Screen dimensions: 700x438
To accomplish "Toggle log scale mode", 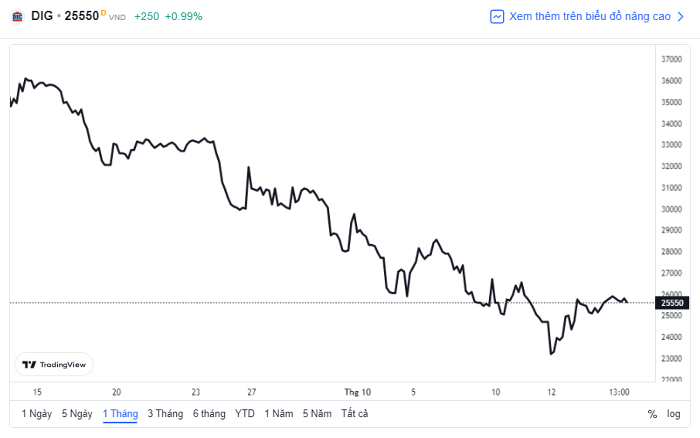I will (674, 414).
